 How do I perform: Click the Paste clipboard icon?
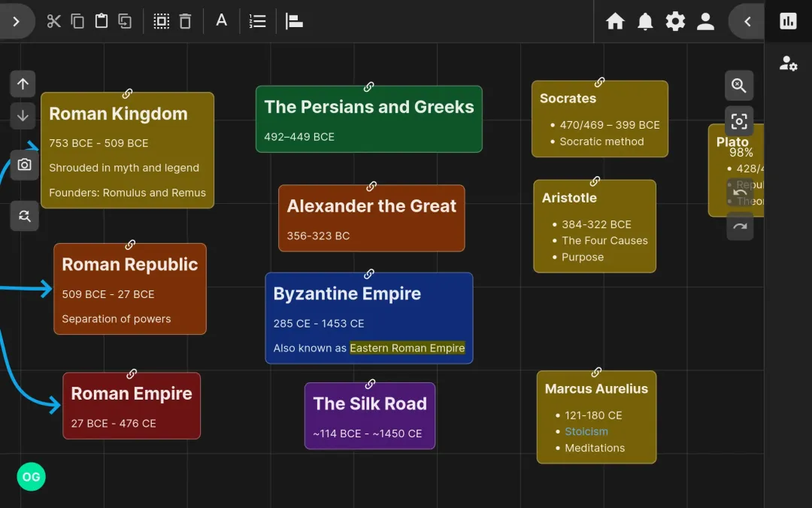(x=101, y=21)
